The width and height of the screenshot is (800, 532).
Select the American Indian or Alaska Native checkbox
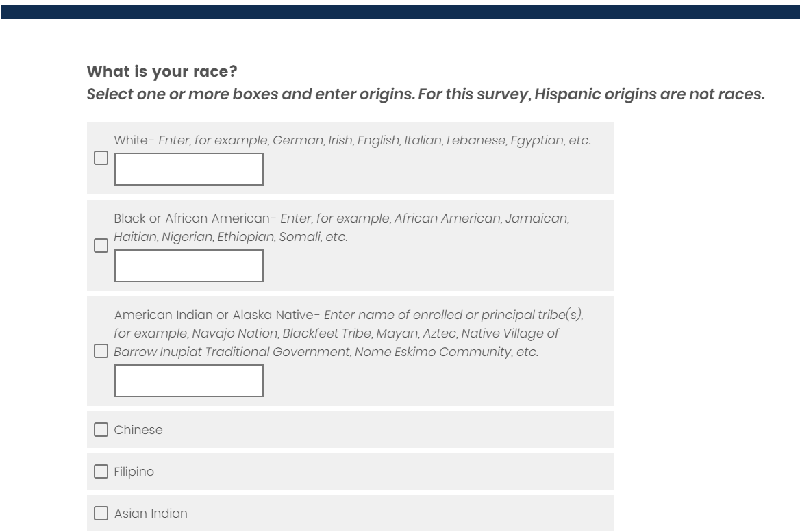101,352
